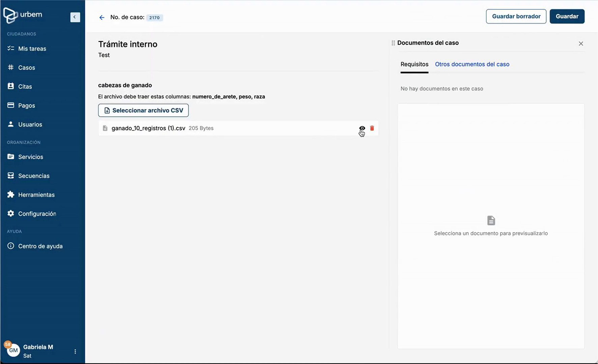Click the Usuarios person icon
The image size is (598, 364).
[x=11, y=124]
